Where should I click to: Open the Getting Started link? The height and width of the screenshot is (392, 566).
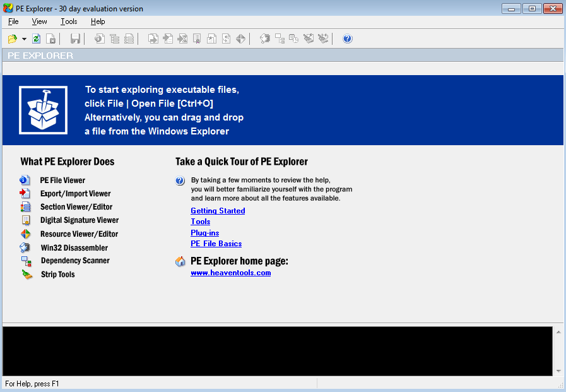218,211
